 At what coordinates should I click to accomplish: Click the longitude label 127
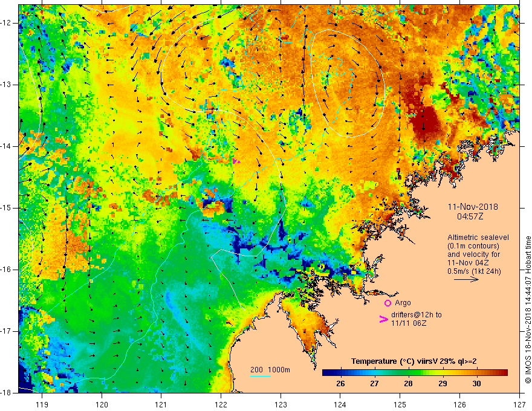[519, 404]
